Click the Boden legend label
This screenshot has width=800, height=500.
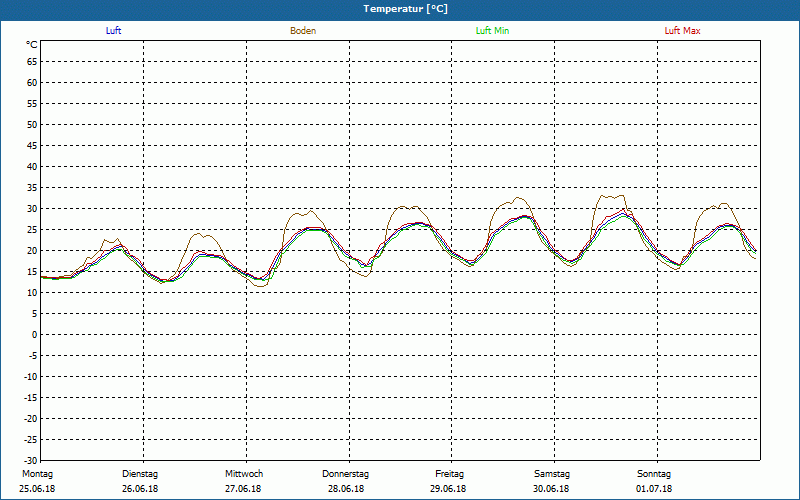(303, 31)
